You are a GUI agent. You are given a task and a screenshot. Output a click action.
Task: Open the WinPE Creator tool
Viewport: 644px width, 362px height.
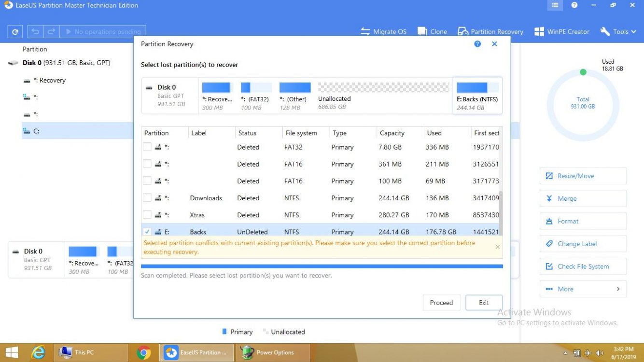coord(562,32)
